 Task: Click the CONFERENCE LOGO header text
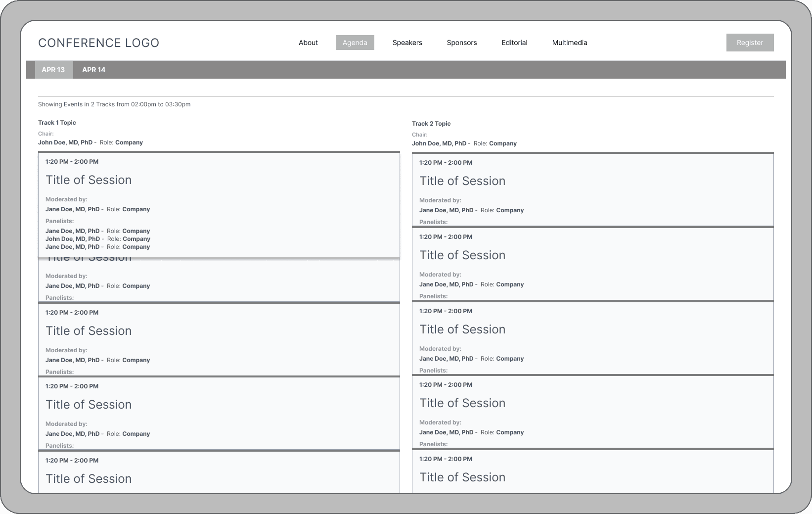(99, 43)
